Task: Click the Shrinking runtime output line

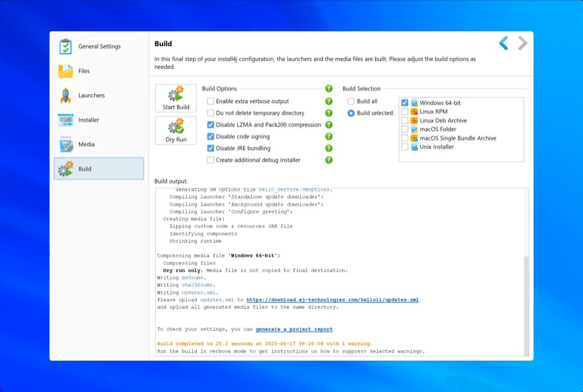Action: [196, 241]
